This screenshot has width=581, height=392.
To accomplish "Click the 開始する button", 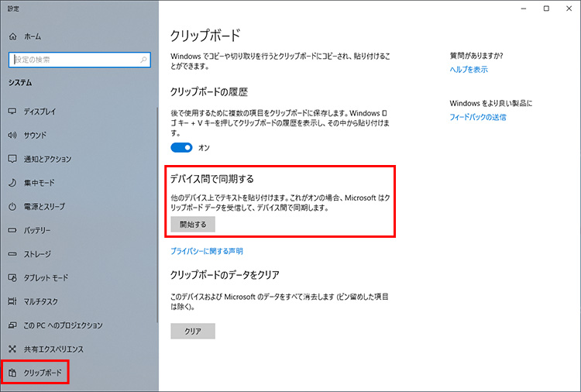I will pyautogui.click(x=193, y=224).
